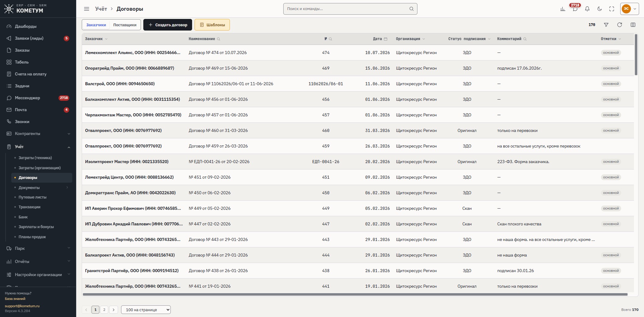644x317 pixels.
Task: Focus the Поиск и команды search field
Action: (x=350, y=9)
